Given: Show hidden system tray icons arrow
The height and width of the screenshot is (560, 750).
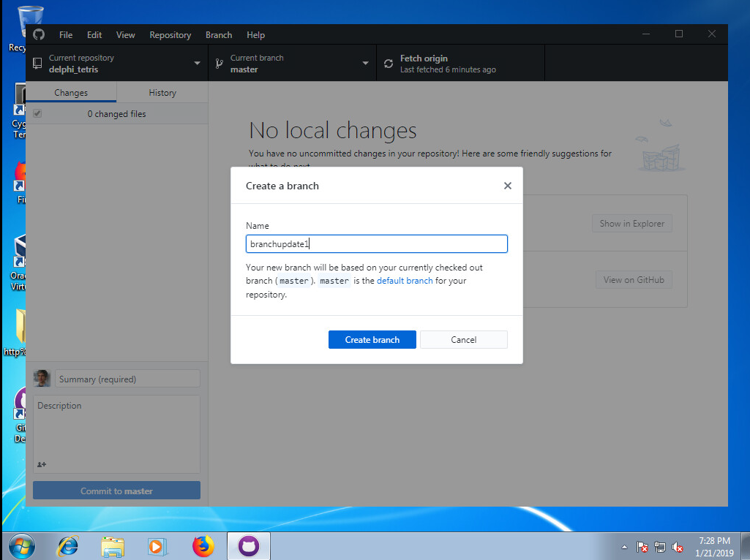Looking at the screenshot, I should click(624, 547).
